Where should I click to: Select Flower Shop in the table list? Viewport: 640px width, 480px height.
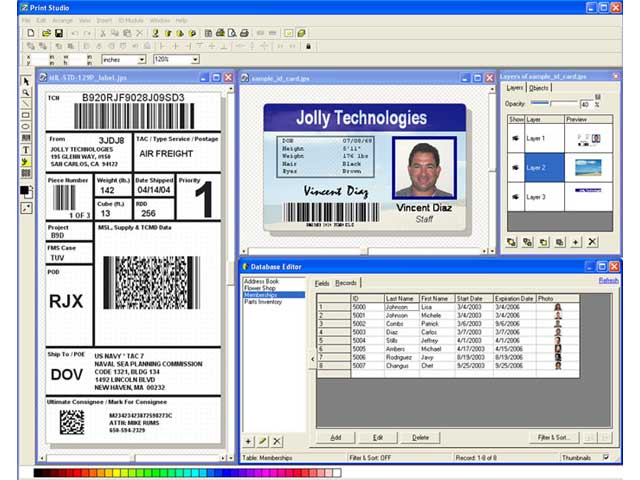(x=260, y=288)
